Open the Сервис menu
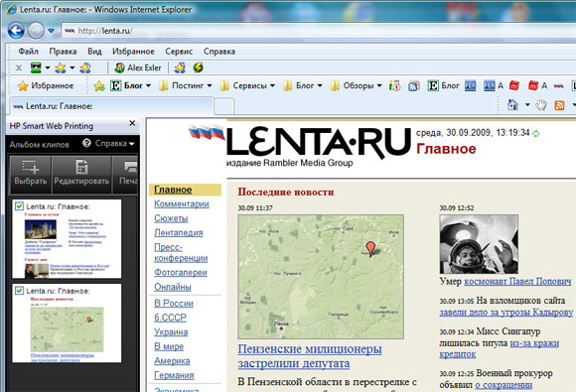576x392 pixels. pos(179,52)
